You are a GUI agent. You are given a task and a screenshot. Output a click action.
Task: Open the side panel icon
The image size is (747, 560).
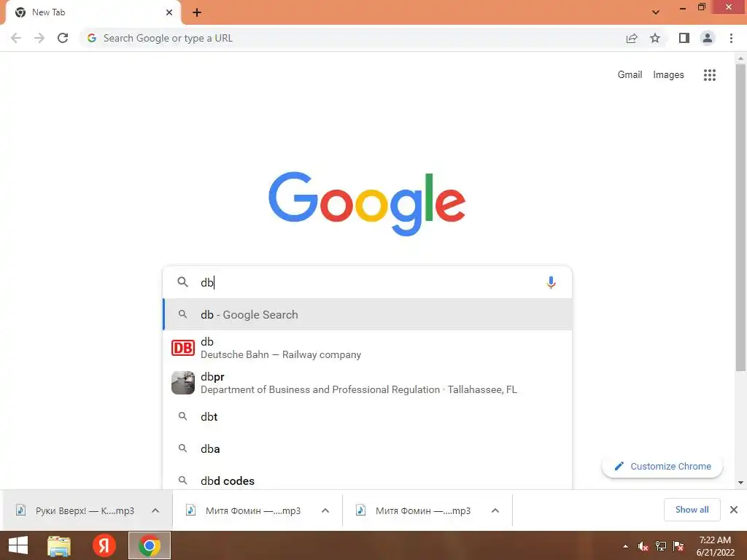click(x=684, y=38)
